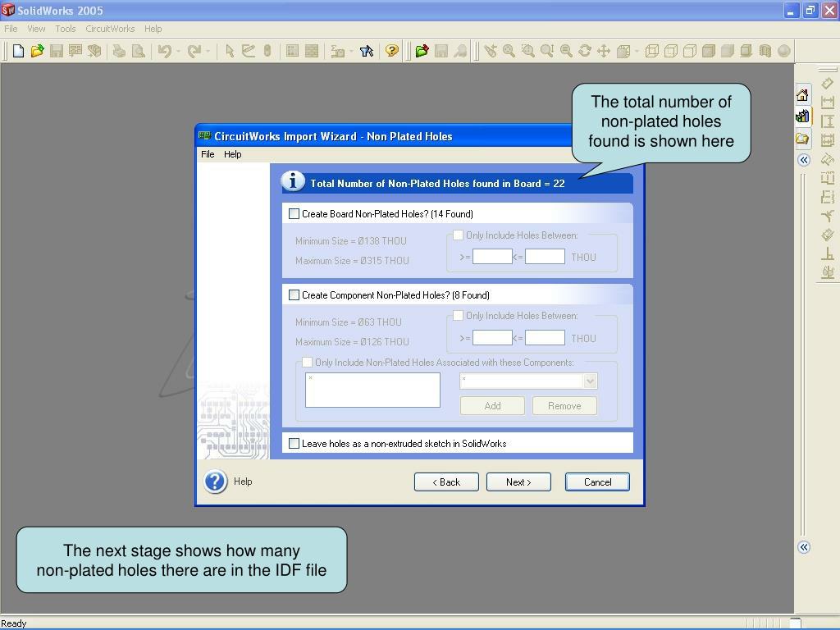Toggle board Only Include Holes Between checkbox

click(458, 235)
